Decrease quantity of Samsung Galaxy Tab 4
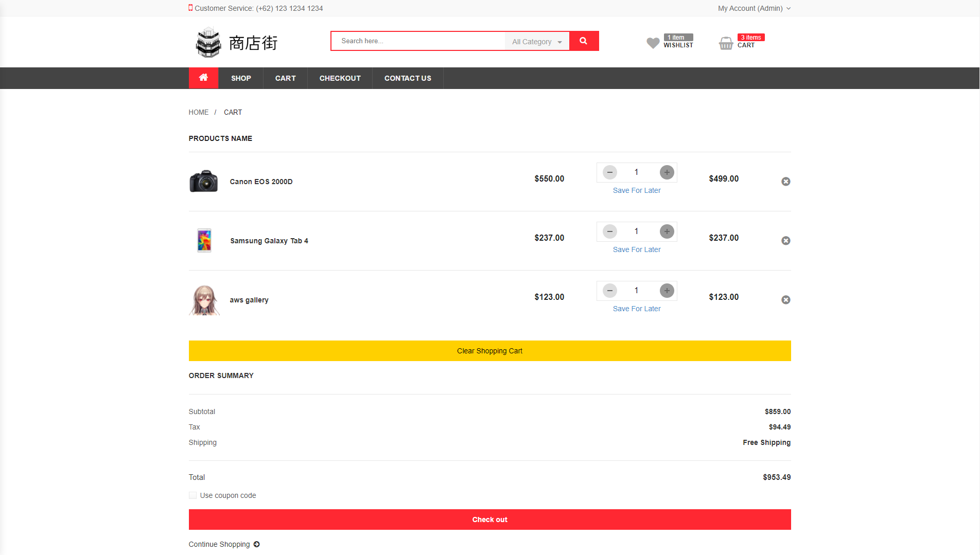The width and height of the screenshot is (980, 555). pos(610,231)
